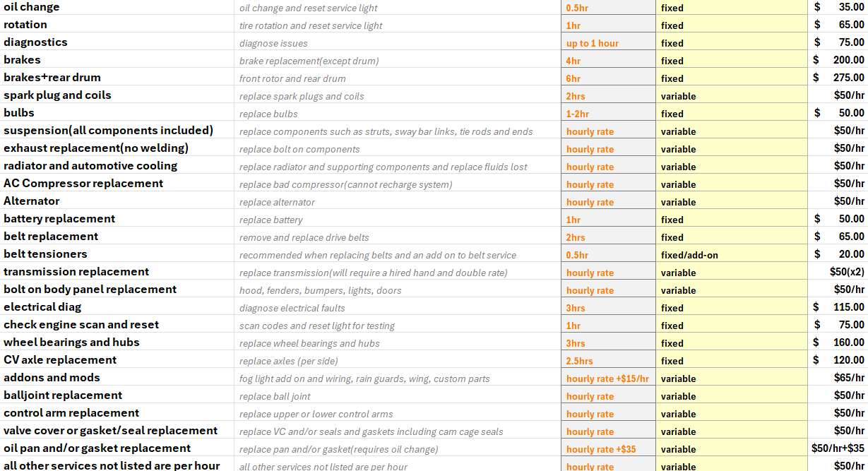This screenshot has width=868, height=471.
Task: Click the "$50/hr+$35" oil pan price cell
Action: click(x=838, y=448)
